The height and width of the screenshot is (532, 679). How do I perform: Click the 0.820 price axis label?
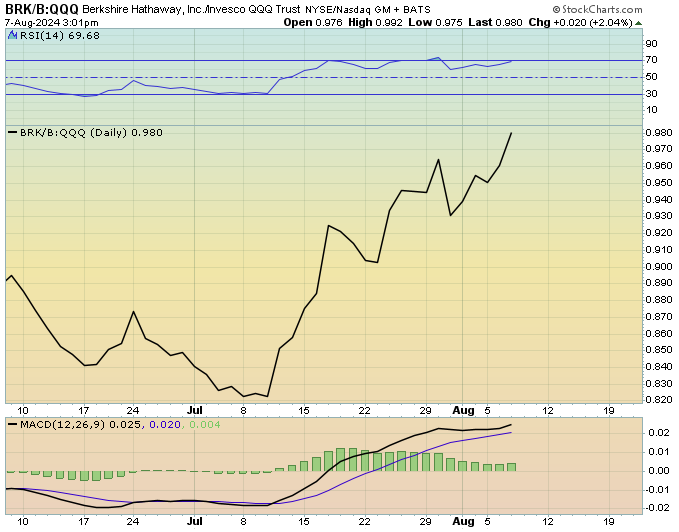[x=659, y=400]
